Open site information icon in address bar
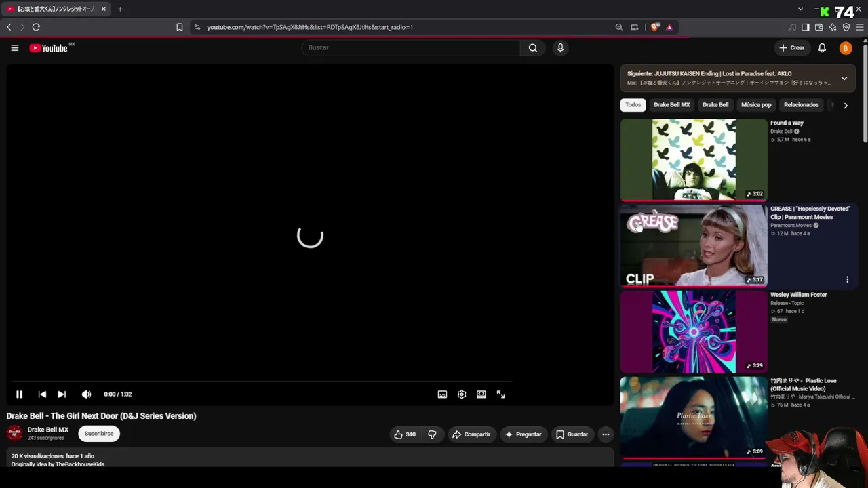The height and width of the screenshot is (488, 868). (197, 27)
